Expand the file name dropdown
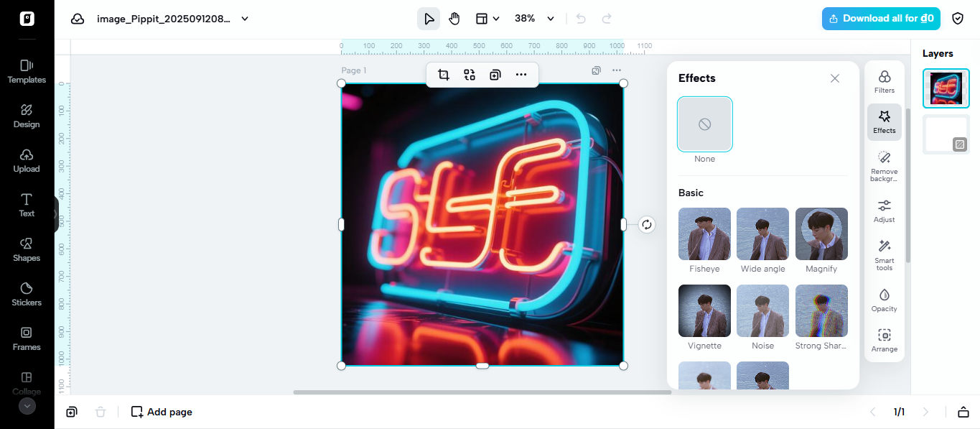Screen dimensions: 980x429 245,19
